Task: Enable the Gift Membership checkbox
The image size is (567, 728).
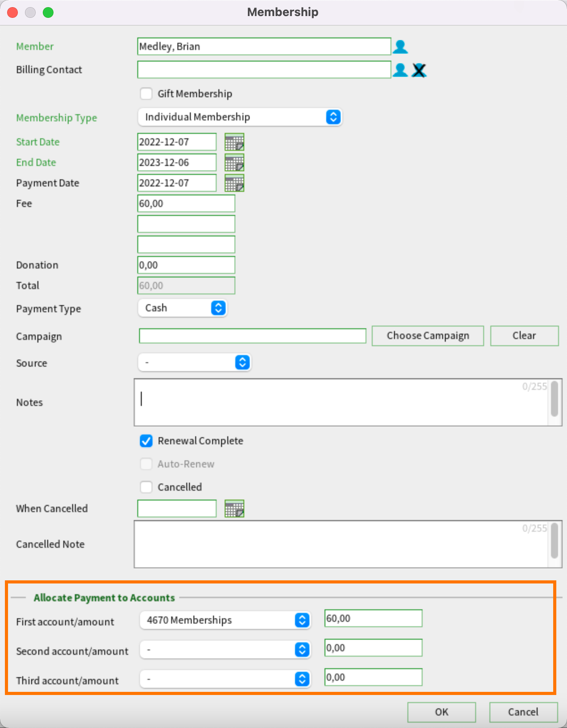Action: 146,94
